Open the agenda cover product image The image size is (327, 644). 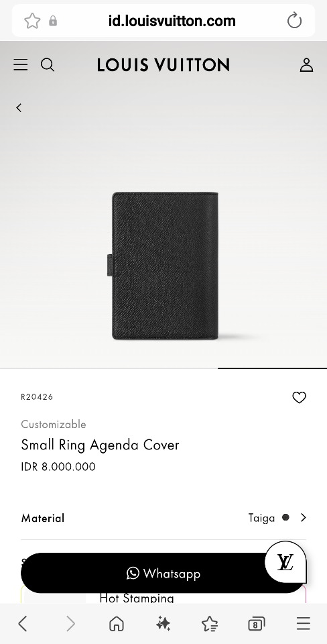pyautogui.click(x=164, y=266)
